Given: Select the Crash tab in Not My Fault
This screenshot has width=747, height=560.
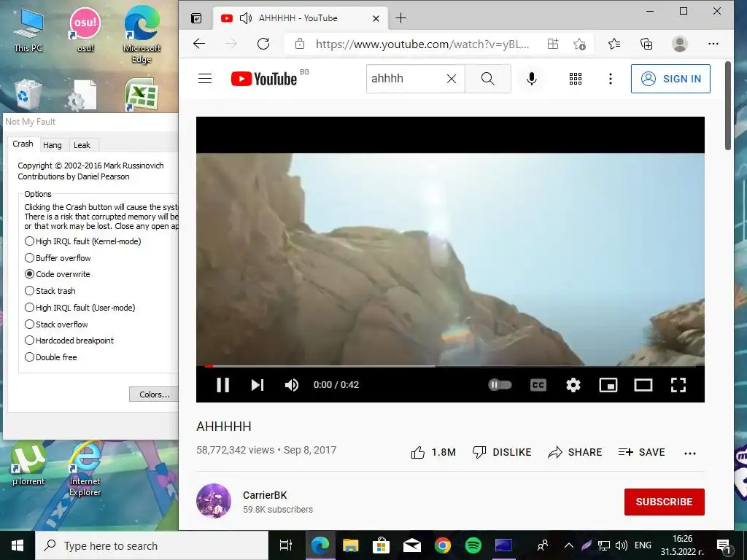Looking at the screenshot, I should pos(23,144).
